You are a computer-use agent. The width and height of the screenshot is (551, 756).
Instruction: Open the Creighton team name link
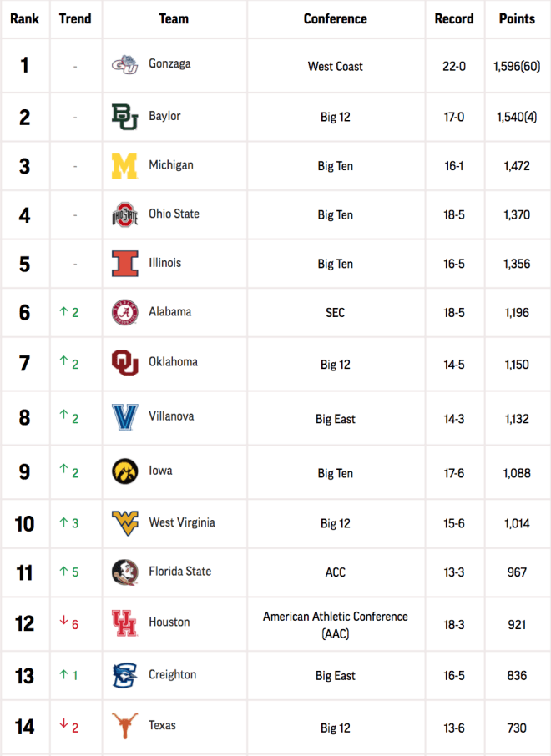[x=172, y=674]
